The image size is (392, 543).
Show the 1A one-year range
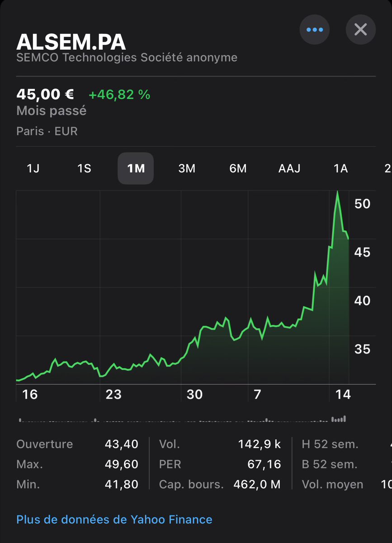[x=340, y=168]
